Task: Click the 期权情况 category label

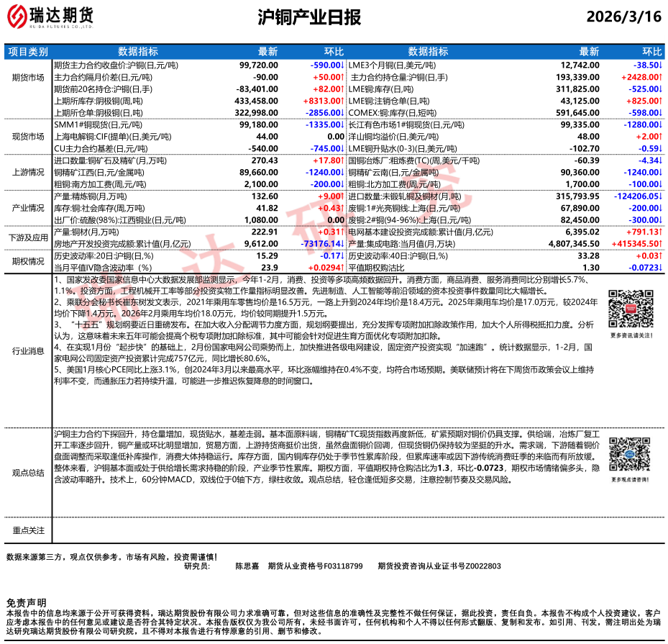Action: (x=28, y=261)
